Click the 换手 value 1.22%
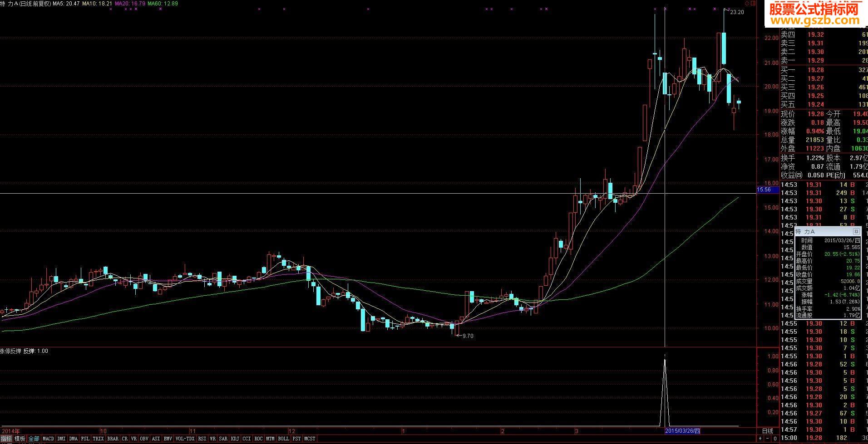 pyautogui.click(x=815, y=158)
